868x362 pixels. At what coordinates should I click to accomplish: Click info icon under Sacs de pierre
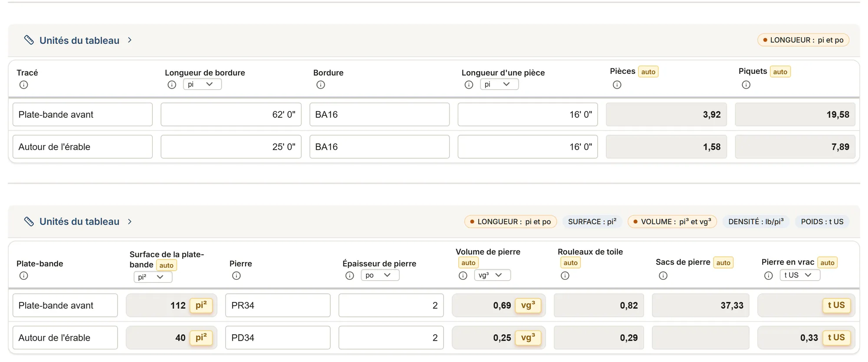663,276
